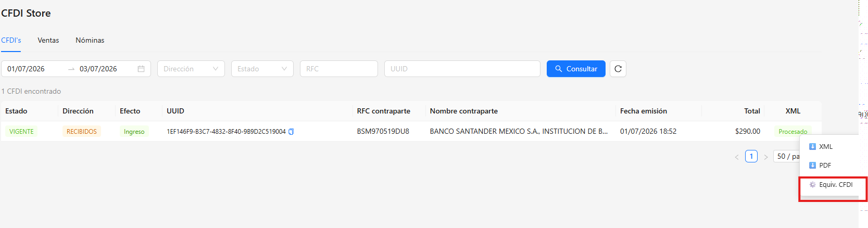Viewport: 868px width, 228px height.
Task: Switch to the Nóminas tab
Action: point(90,40)
